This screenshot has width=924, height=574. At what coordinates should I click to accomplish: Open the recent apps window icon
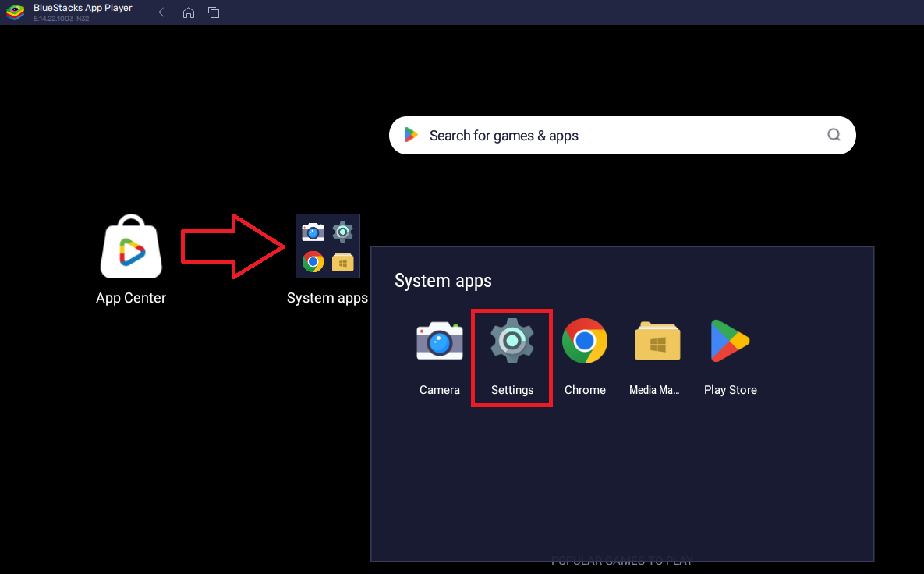214,12
